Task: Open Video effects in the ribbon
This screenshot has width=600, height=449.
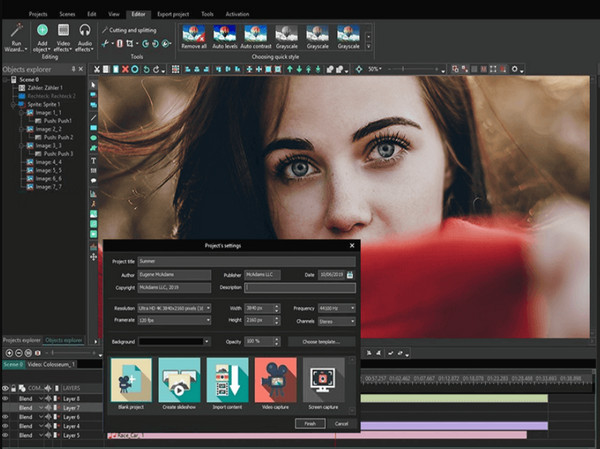Action: [63, 38]
